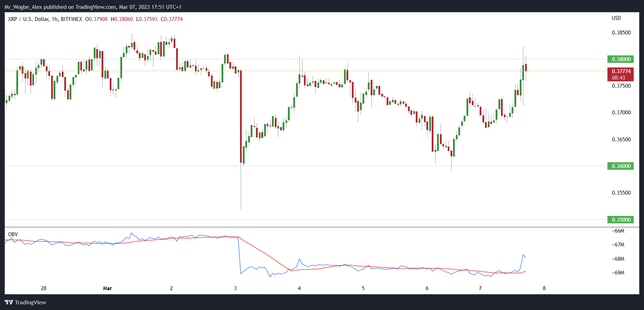Click the 8 date label on time axis
Image resolution: width=644 pixels, height=310 pixels.
544,288
